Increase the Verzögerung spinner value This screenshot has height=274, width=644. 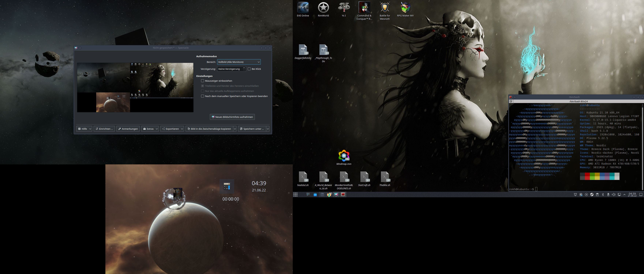244,68
